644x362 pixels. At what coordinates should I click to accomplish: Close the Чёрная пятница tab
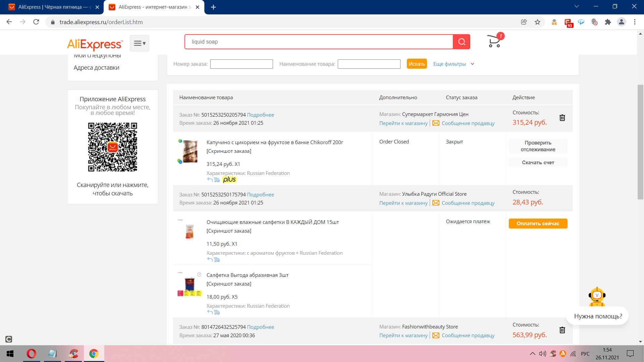pos(97,7)
